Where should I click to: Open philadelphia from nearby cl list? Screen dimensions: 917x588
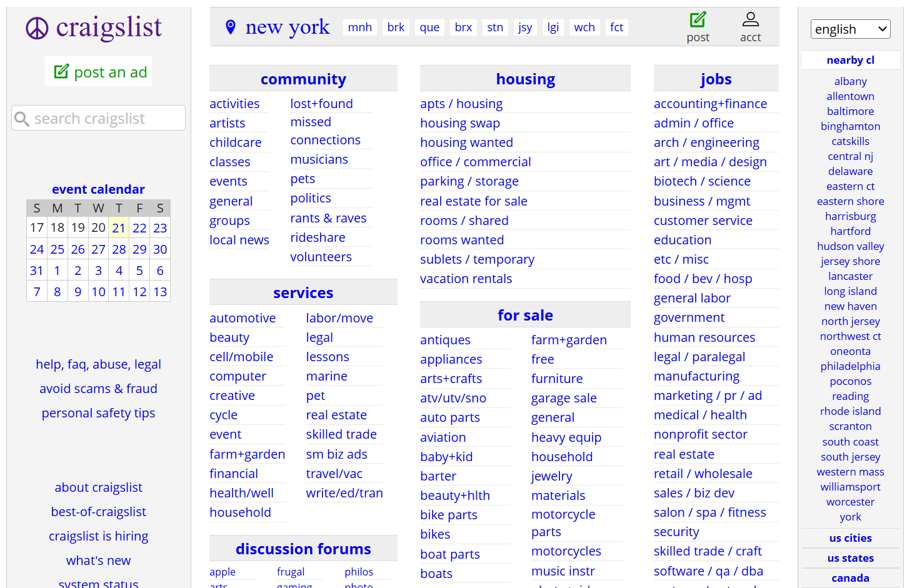[x=850, y=366]
